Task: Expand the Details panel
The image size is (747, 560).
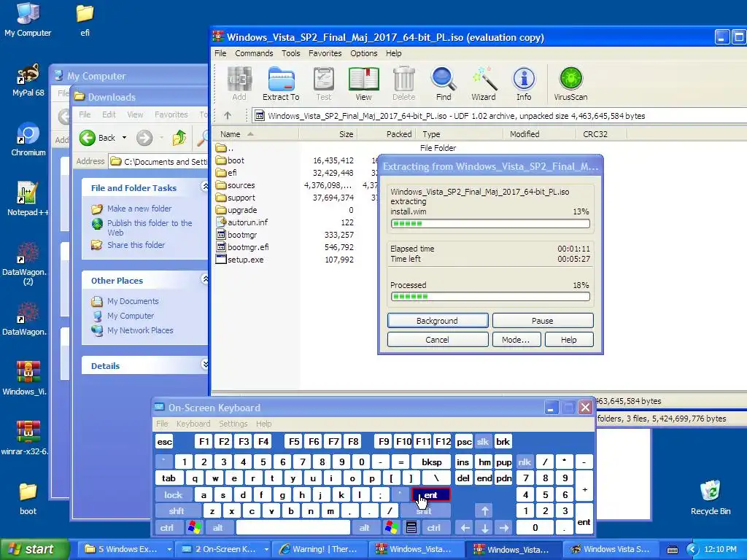Action: click(x=205, y=365)
